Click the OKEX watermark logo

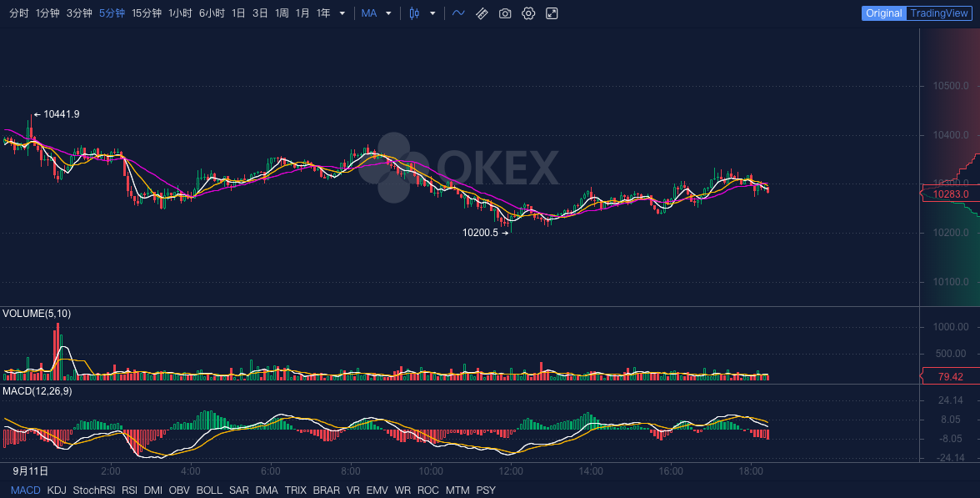[x=467, y=168]
